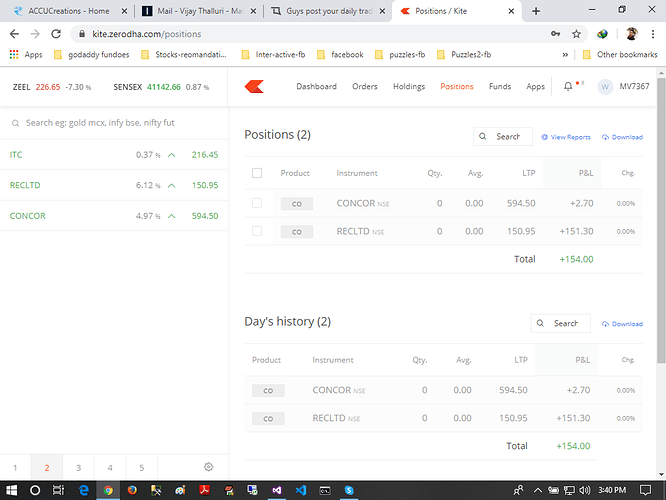Click the Day's history search field

(561, 323)
